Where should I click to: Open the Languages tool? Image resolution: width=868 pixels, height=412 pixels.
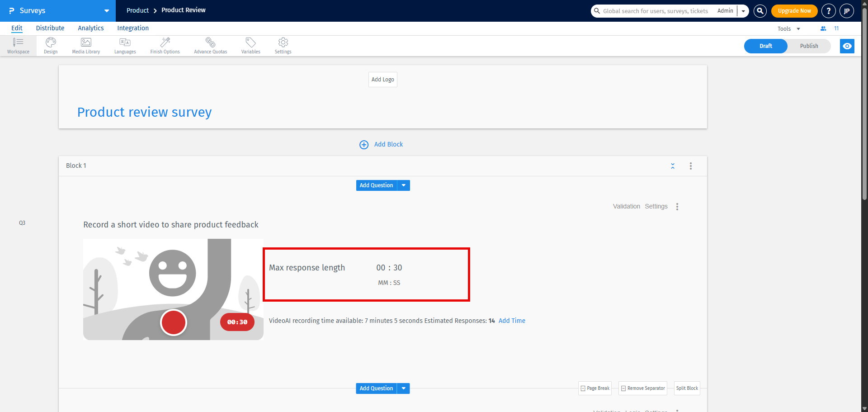point(125,46)
